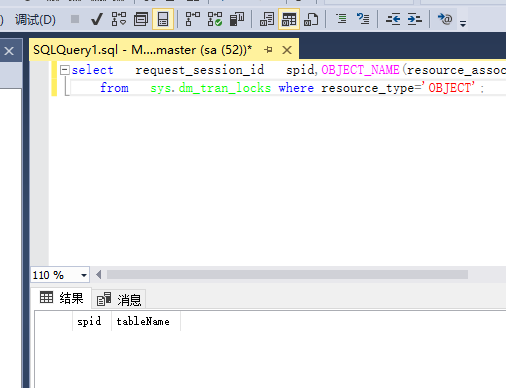Select Results to Grid icon
The width and height of the screenshot is (506, 388).
(289, 19)
